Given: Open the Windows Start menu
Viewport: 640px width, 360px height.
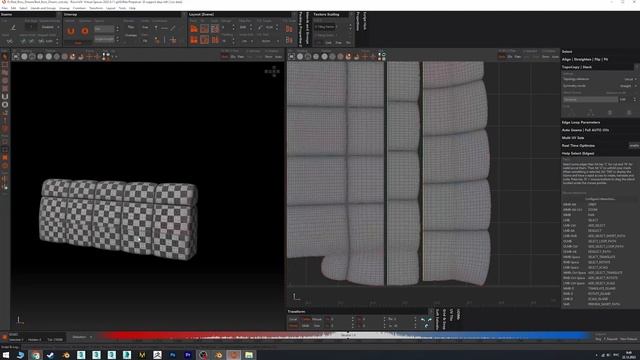Looking at the screenshot, I should click(x=6, y=355).
